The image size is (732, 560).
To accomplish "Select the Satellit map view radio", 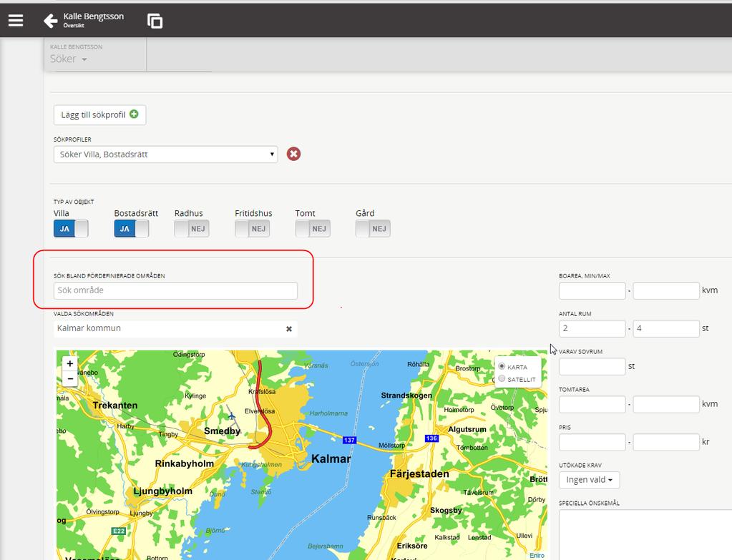I will (x=502, y=378).
